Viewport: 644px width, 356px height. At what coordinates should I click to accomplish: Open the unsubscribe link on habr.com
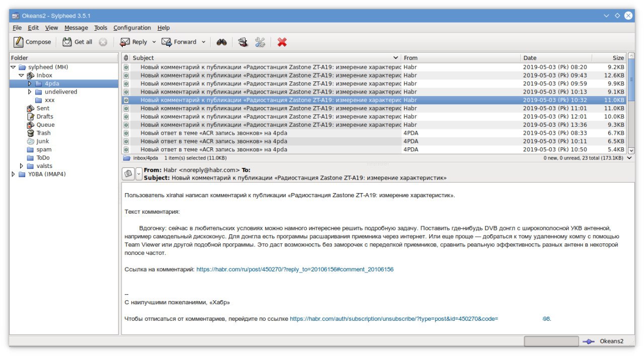[420, 319]
